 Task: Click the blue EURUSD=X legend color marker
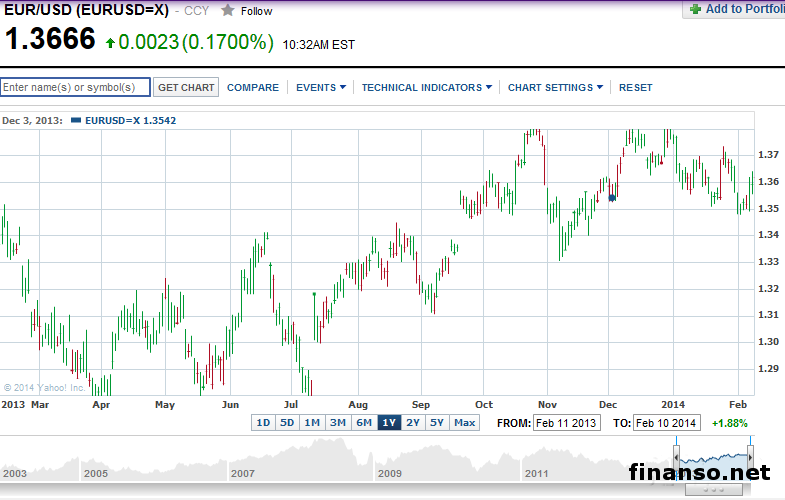point(77,120)
